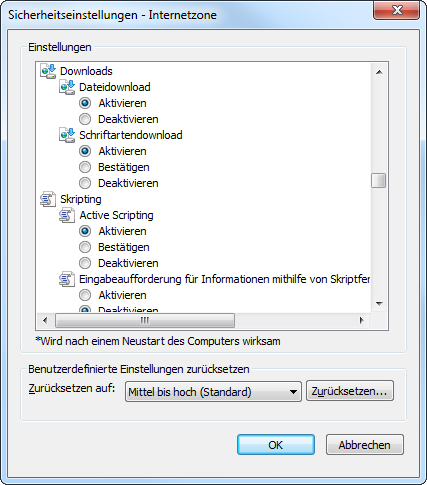Confirm settings with the OK button
Image resolution: width=427 pixels, height=485 pixels.
pyautogui.click(x=276, y=445)
